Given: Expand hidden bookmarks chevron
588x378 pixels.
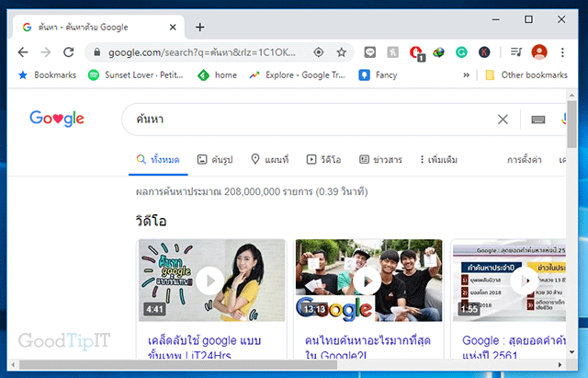Looking at the screenshot, I should coord(466,75).
